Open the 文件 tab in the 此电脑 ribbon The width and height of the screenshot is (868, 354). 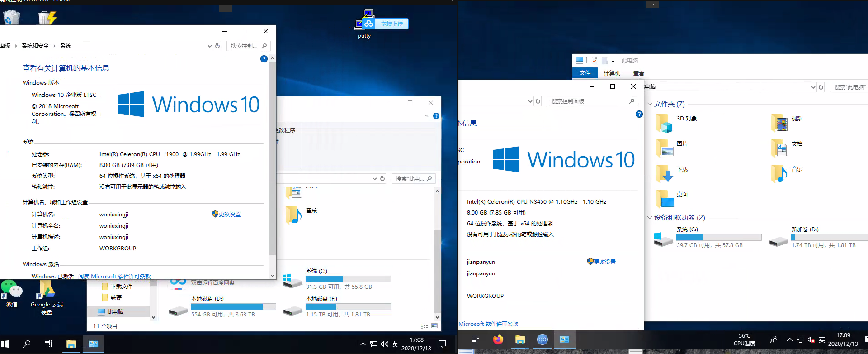(585, 73)
